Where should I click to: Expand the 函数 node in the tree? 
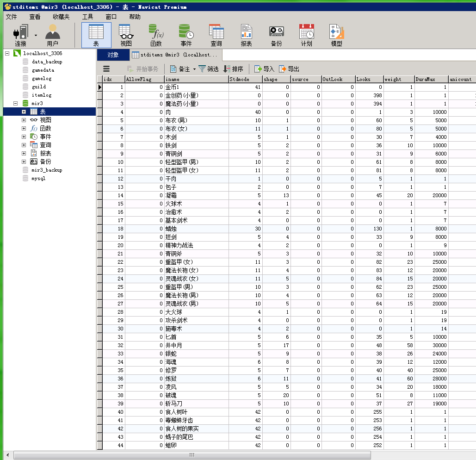pyautogui.click(x=24, y=128)
